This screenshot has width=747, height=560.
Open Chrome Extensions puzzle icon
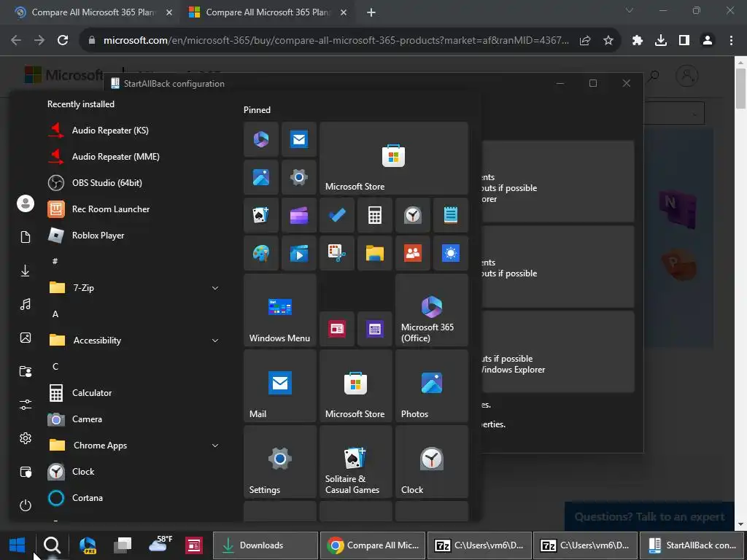coord(638,41)
